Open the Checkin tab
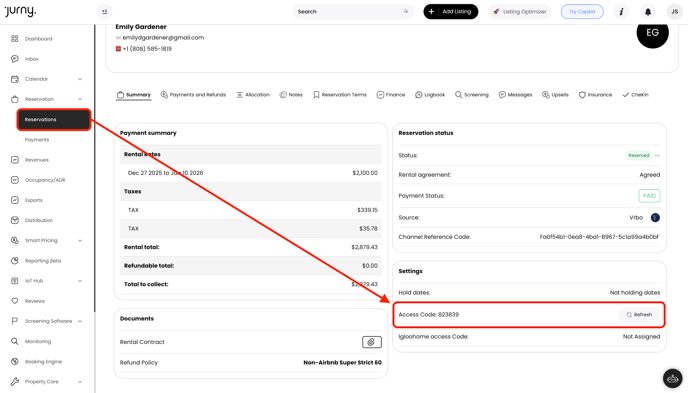This screenshot has height=393, width=688. 635,95
